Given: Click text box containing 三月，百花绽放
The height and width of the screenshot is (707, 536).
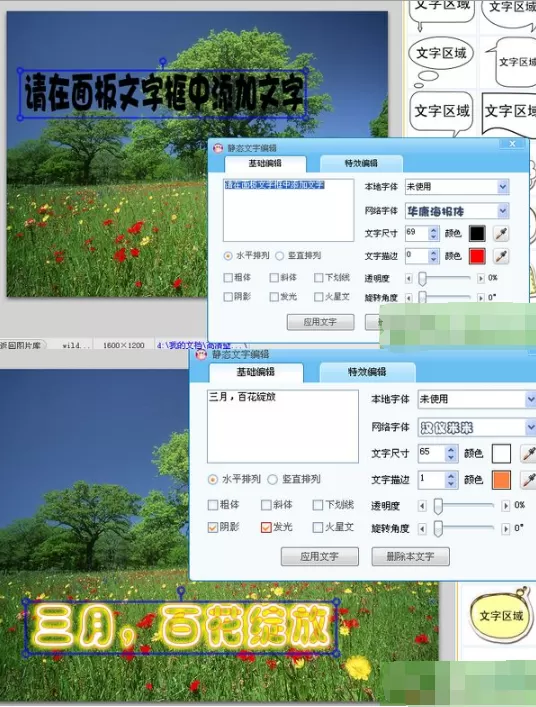Looking at the screenshot, I should pos(283,426).
